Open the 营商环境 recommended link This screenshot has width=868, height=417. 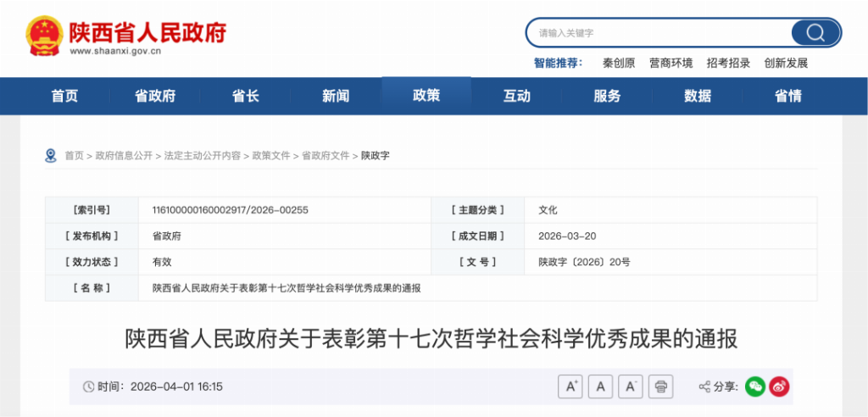tap(670, 63)
